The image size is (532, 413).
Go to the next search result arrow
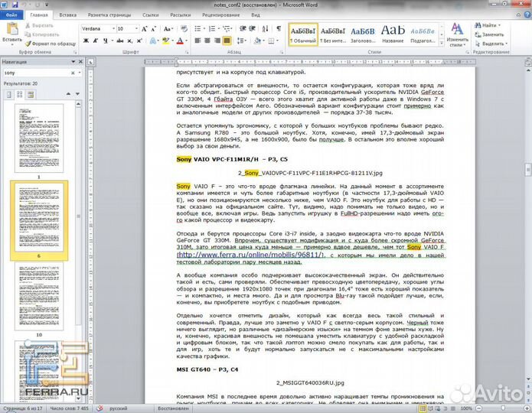(78, 94)
